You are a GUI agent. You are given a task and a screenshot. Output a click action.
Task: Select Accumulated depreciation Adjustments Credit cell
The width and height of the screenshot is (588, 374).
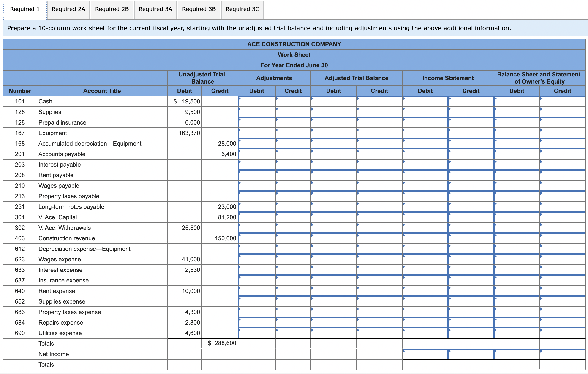(293, 144)
